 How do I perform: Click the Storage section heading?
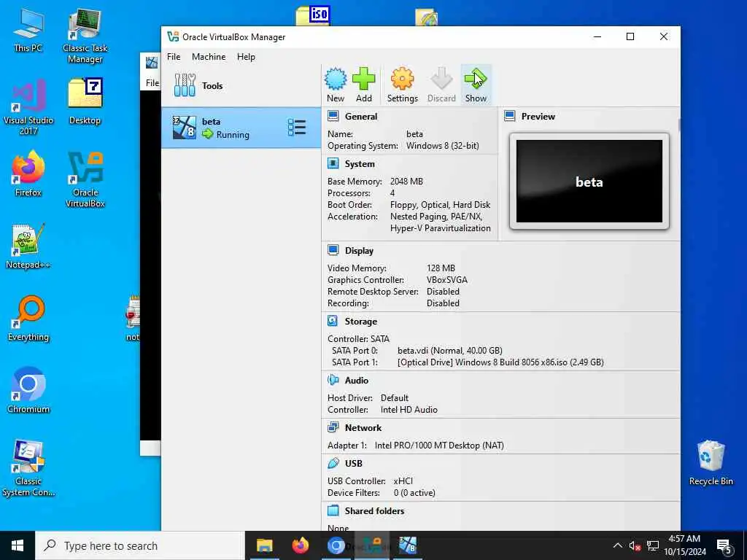(x=360, y=322)
